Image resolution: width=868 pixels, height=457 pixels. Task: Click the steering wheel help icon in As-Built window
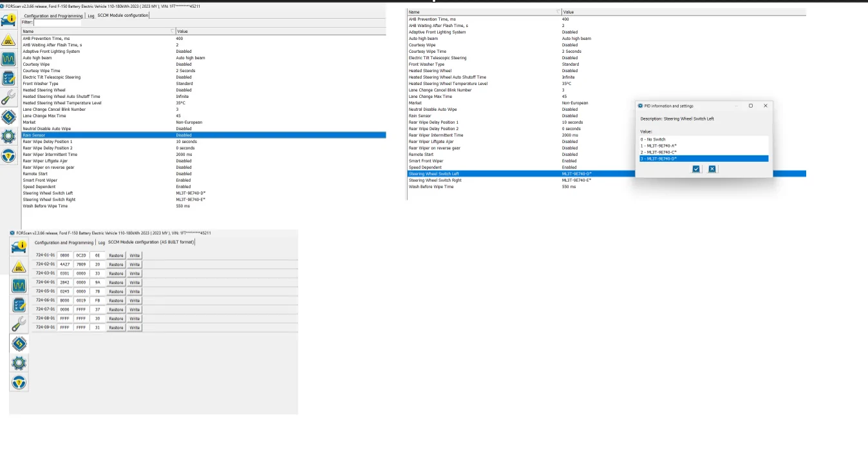tap(19, 383)
